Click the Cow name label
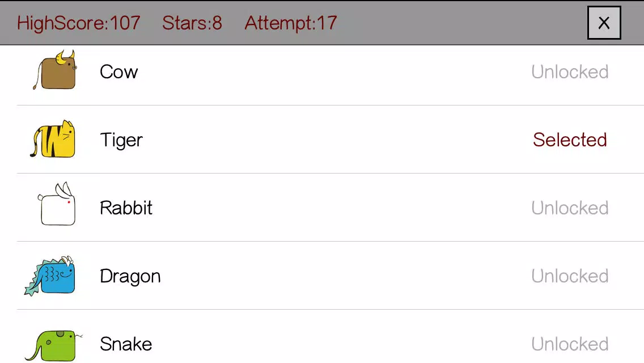 (118, 72)
